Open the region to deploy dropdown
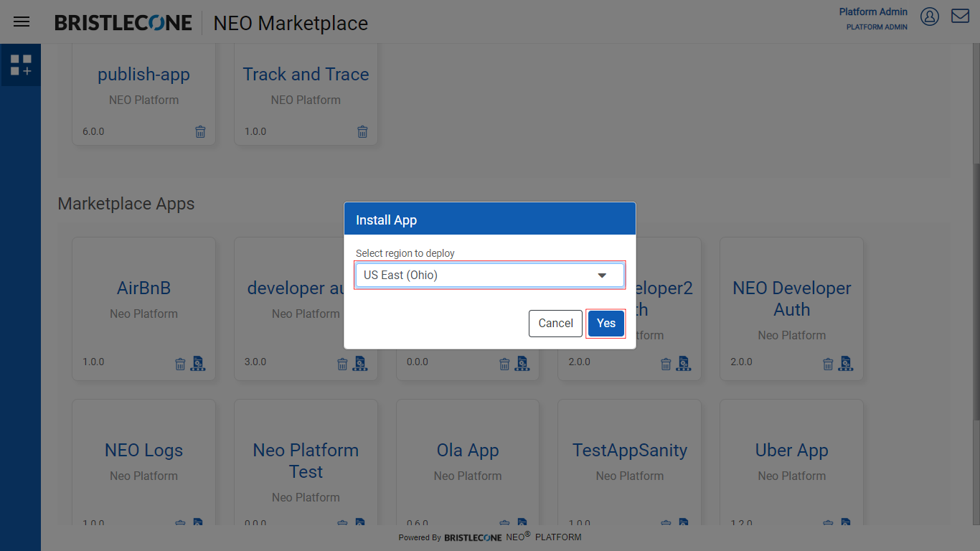The height and width of the screenshot is (551, 980). point(490,275)
